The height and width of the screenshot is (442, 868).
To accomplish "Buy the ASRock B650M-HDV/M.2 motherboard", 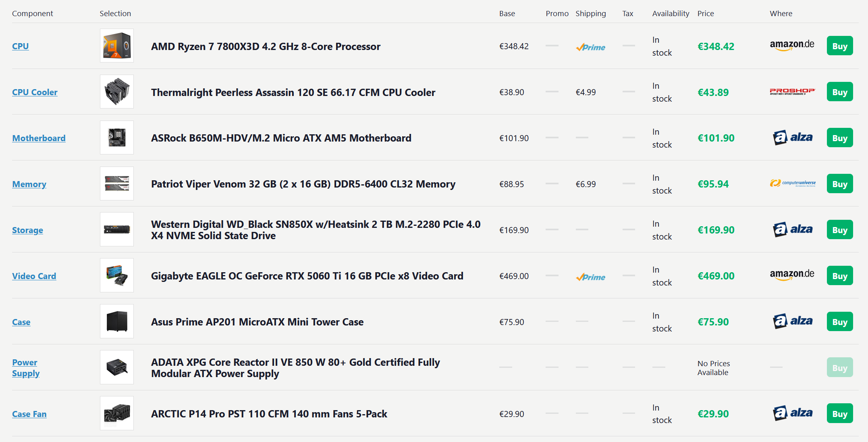I will [840, 138].
